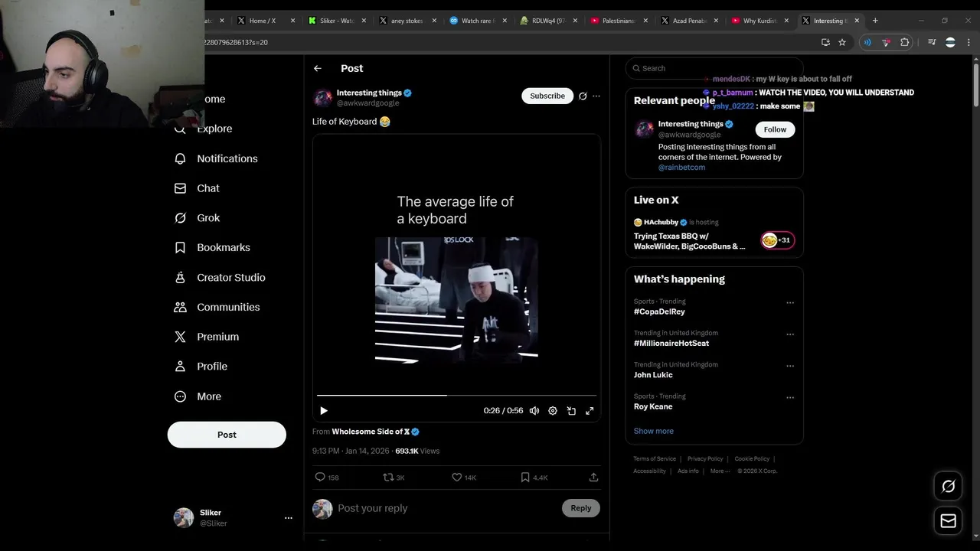Click the Communities people icon
The height and width of the screenshot is (551, 980).
tap(180, 307)
